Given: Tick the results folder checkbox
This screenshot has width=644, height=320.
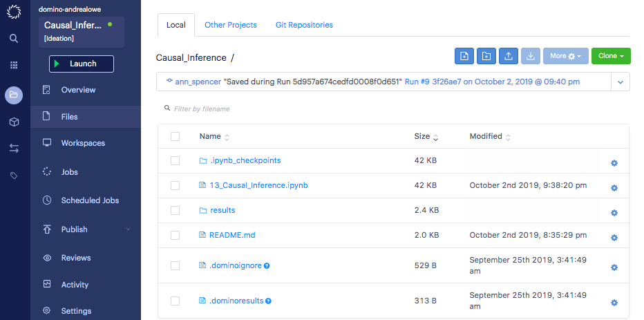Looking at the screenshot, I should (x=175, y=210).
